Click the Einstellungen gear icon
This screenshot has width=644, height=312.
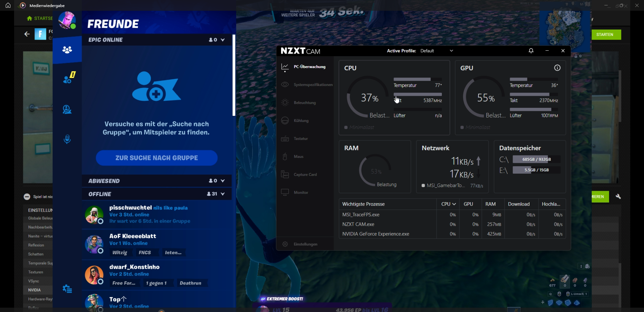[x=285, y=244]
